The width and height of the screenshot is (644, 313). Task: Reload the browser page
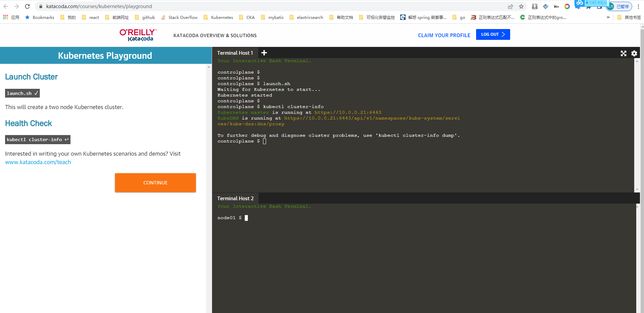[27, 6]
